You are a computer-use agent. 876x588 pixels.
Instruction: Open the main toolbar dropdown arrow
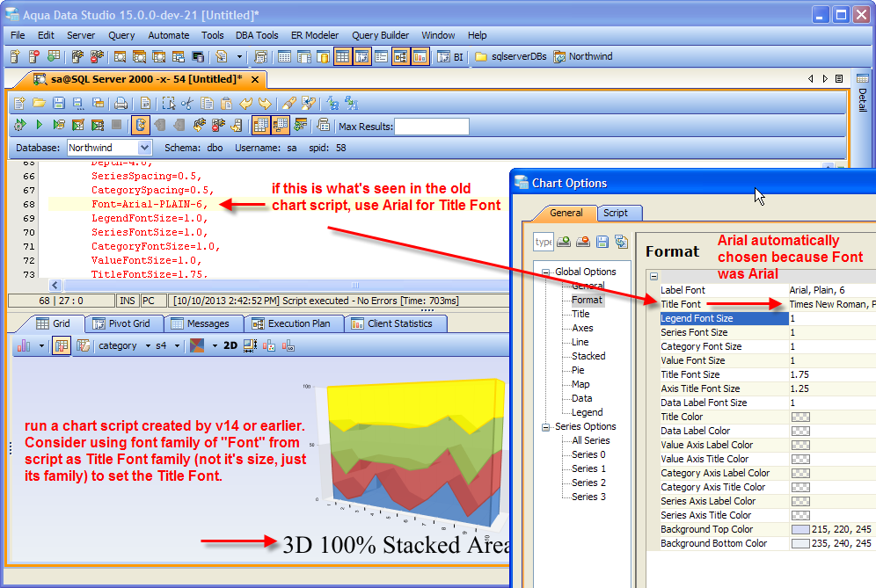tap(239, 56)
